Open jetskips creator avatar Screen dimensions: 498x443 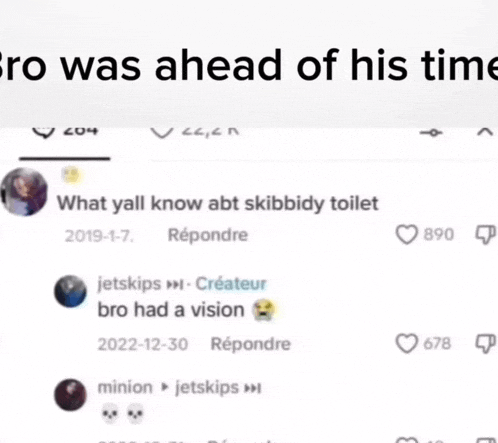pyautogui.click(x=70, y=291)
